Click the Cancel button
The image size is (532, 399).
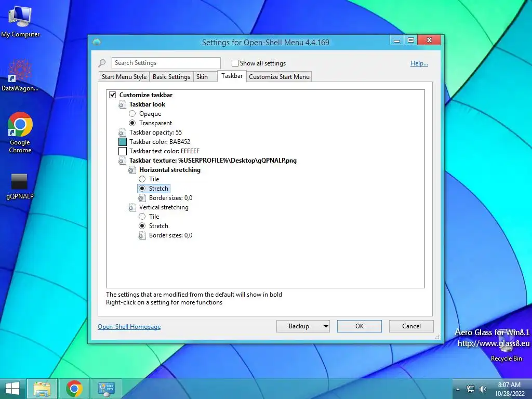(411, 326)
